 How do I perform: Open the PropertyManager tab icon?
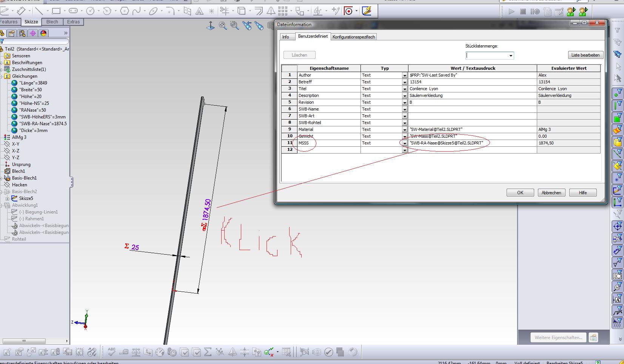pyautogui.click(x=12, y=33)
